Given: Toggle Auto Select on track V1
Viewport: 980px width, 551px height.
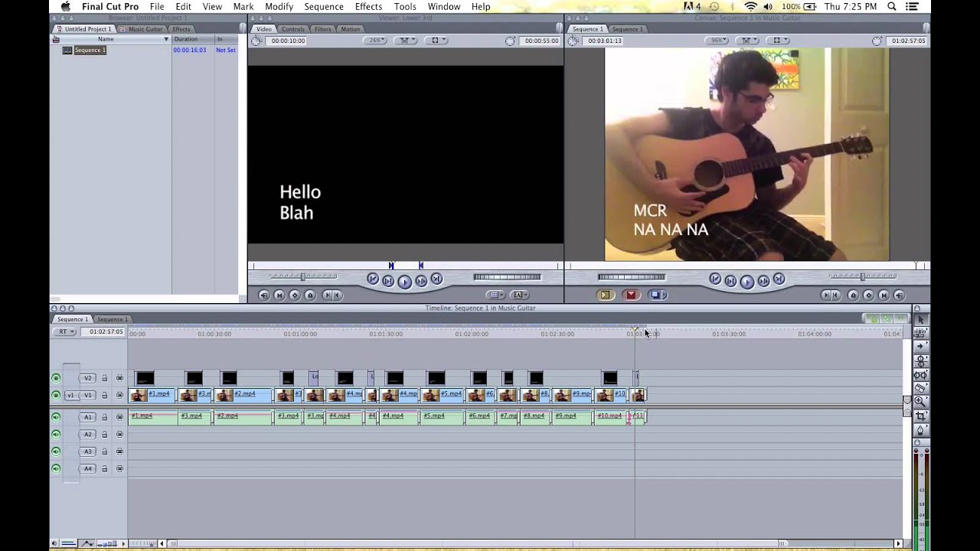Looking at the screenshot, I should 119,395.
